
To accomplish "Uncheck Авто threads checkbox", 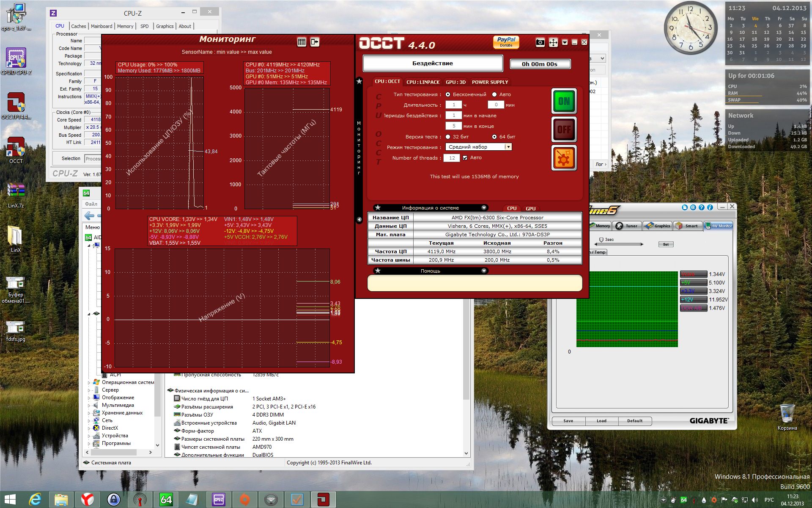I will (x=465, y=158).
